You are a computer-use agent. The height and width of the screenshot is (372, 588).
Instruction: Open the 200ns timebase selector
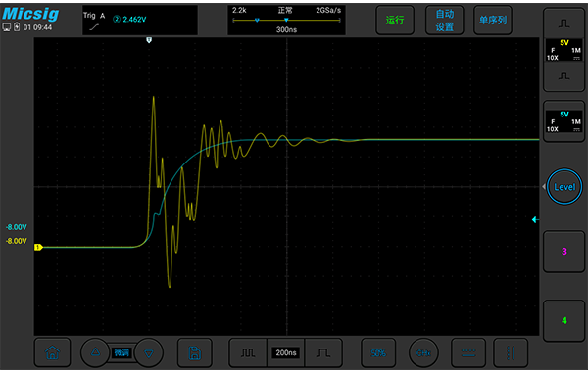(x=286, y=352)
